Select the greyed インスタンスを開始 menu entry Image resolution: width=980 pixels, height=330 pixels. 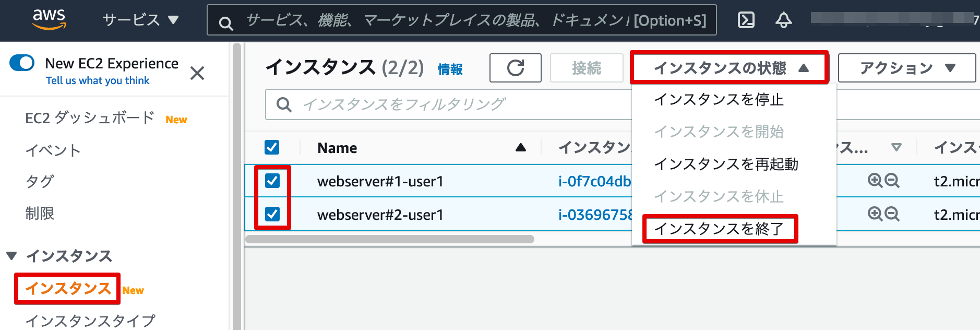coord(719,132)
